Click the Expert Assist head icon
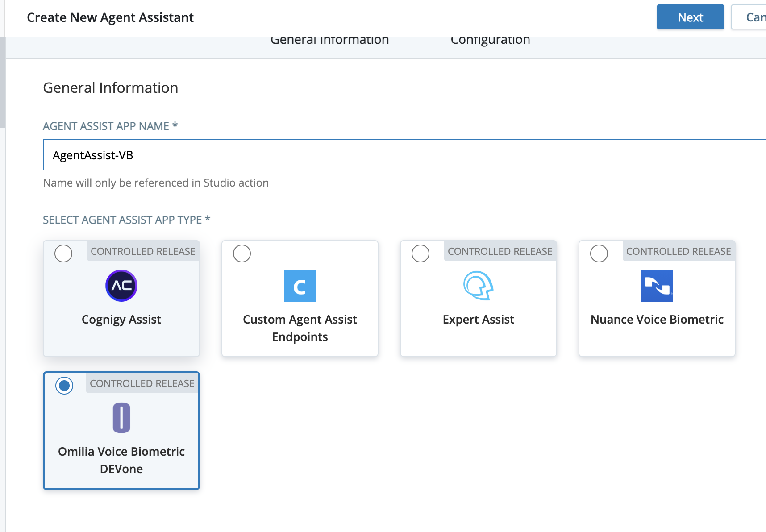 coord(479,286)
